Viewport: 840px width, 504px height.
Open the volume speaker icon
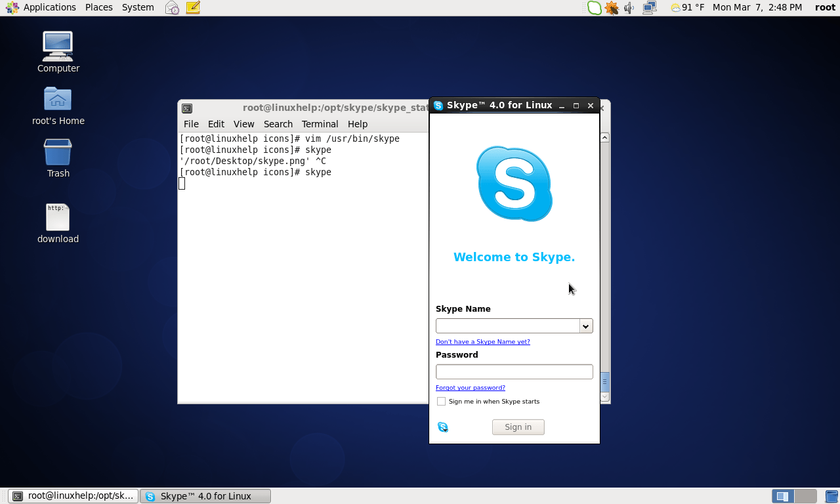pos(629,8)
